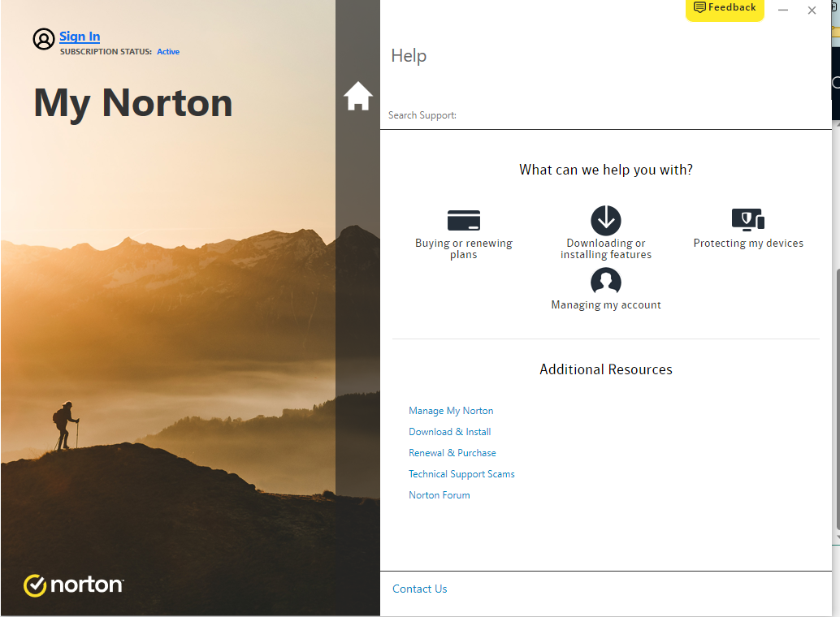Open the Renewal & Purchase link

pyautogui.click(x=452, y=453)
